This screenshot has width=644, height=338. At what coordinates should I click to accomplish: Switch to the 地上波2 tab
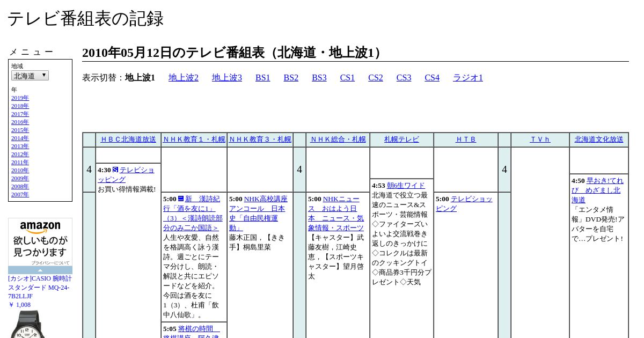click(x=184, y=78)
